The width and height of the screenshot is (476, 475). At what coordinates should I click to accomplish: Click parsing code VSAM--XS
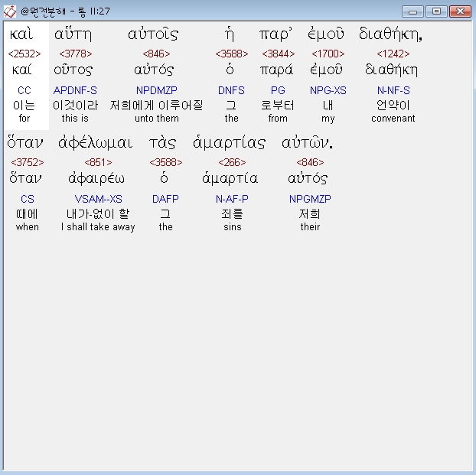[x=99, y=199]
